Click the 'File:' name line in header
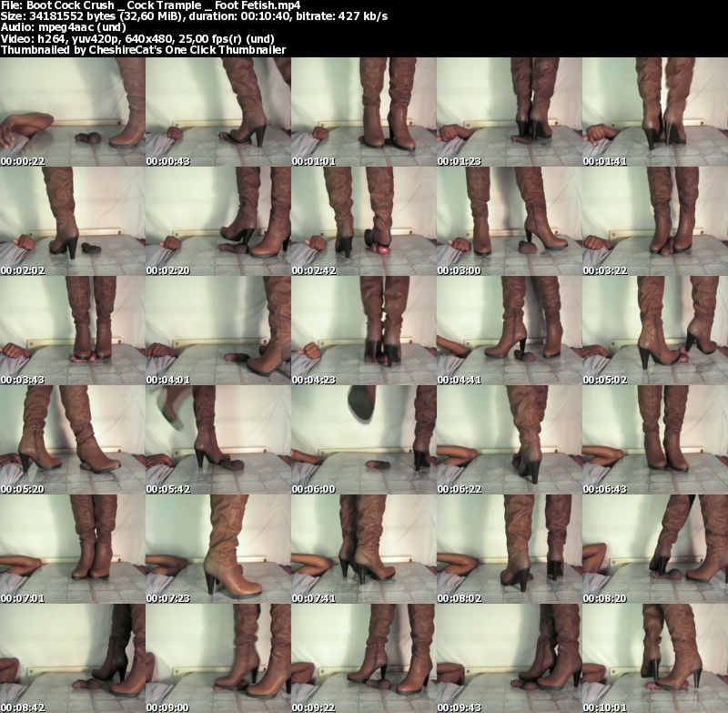This screenshot has height=713, width=728. point(150,5)
